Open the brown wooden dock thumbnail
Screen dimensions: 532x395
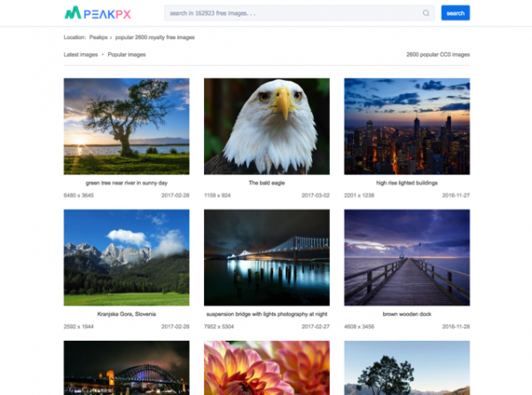(407, 257)
